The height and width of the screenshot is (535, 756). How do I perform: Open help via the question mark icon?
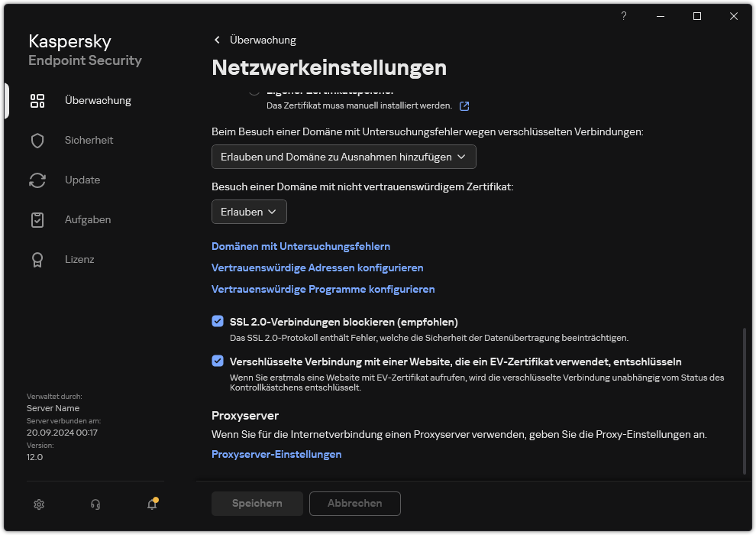[x=623, y=16]
